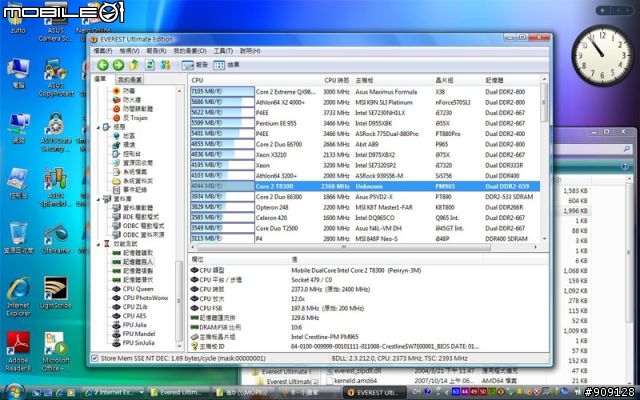Open the Internet Explorer desktop icon
This screenshot has width=640, height=400.
(18, 297)
